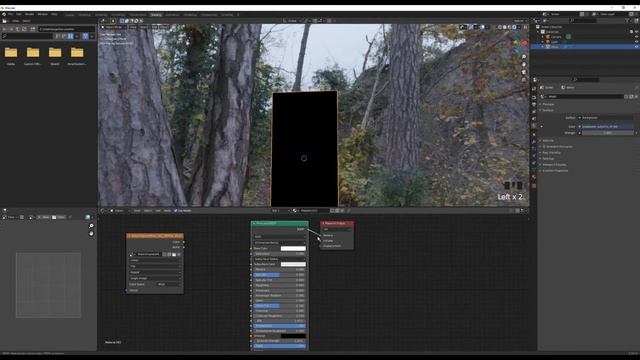Click World tab button in properties
The width and height of the screenshot is (640, 360).
[x=568, y=87]
